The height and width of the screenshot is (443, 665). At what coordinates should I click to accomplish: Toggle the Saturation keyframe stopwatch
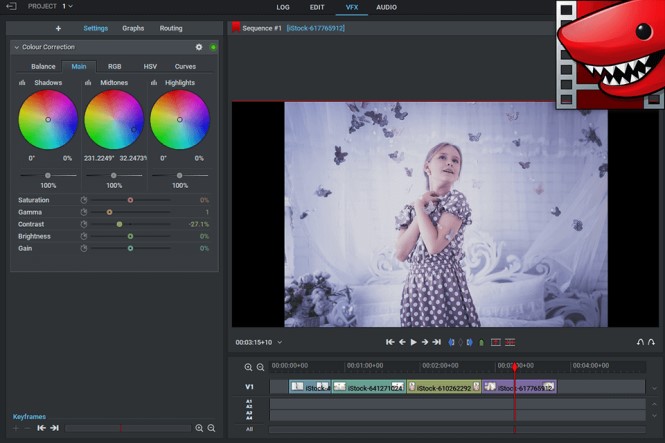click(x=84, y=200)
